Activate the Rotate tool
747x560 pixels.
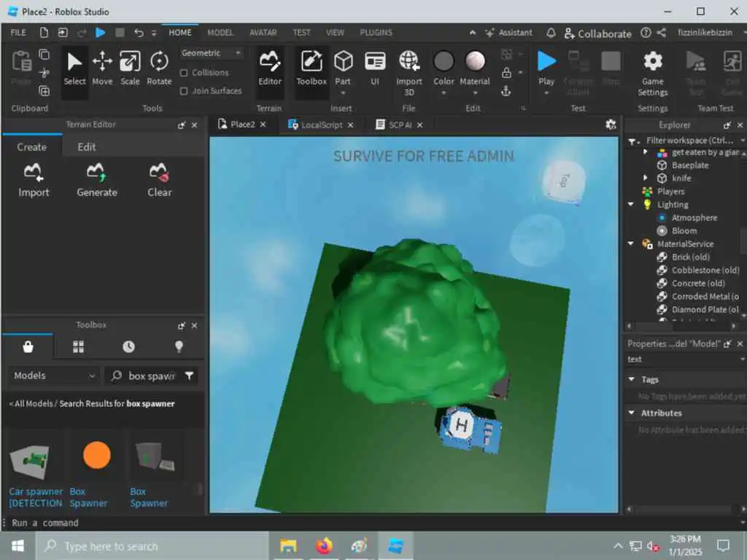click(158, 69)
